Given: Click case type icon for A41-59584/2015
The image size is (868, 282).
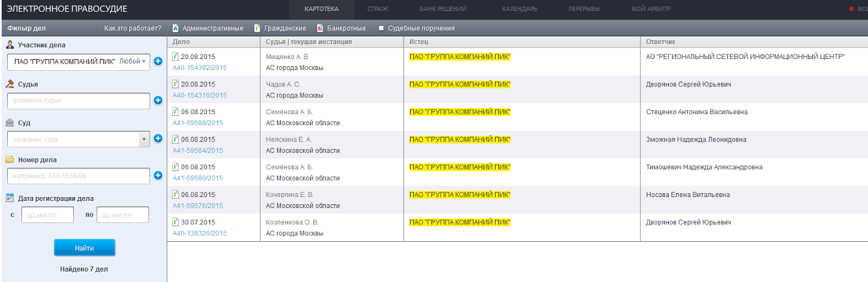Looking at the screenshot, I should pos(176,139).
